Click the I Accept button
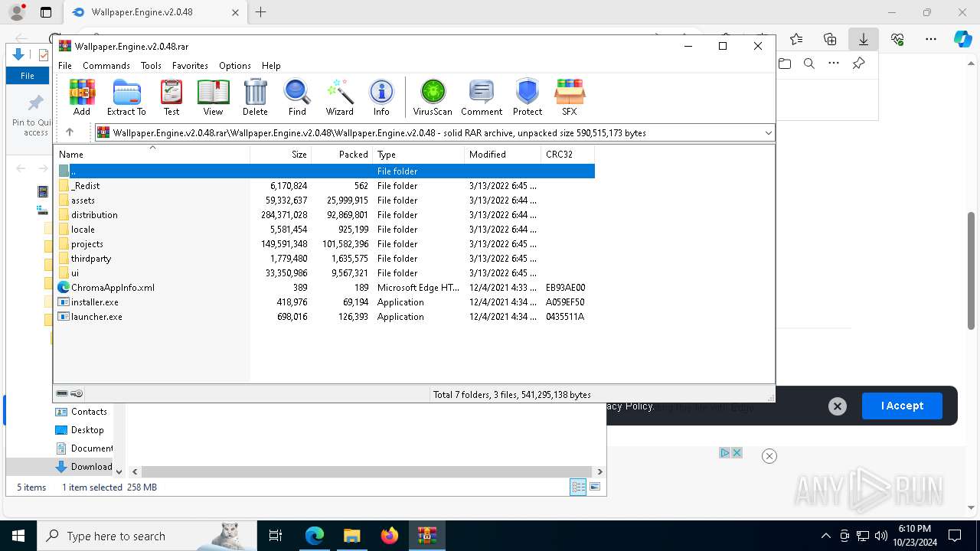Screen dimensions: 980x551 [x=902, y=406]
